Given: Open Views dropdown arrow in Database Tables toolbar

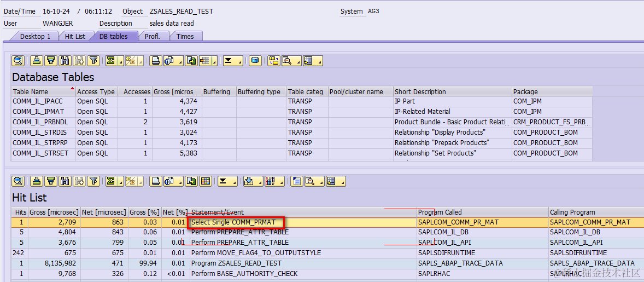Looking at the screenshot, I should click(x=179, y=61).
